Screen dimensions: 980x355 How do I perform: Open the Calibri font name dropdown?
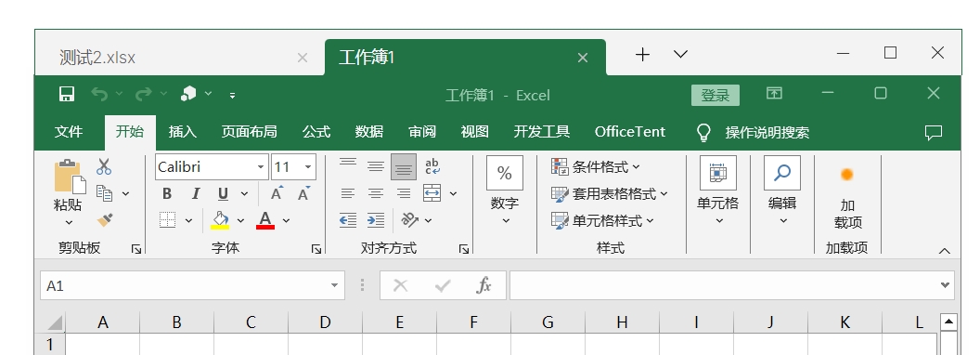point(261,167)
